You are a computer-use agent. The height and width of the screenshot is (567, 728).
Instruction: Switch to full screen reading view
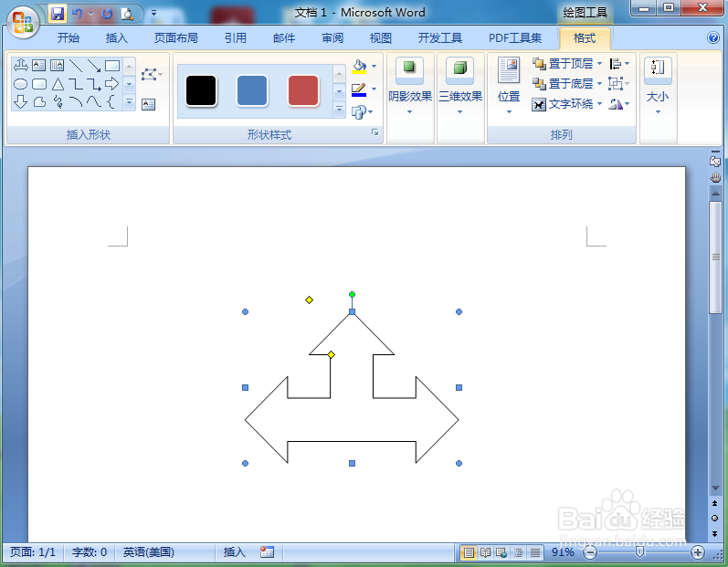coord(485,552)
